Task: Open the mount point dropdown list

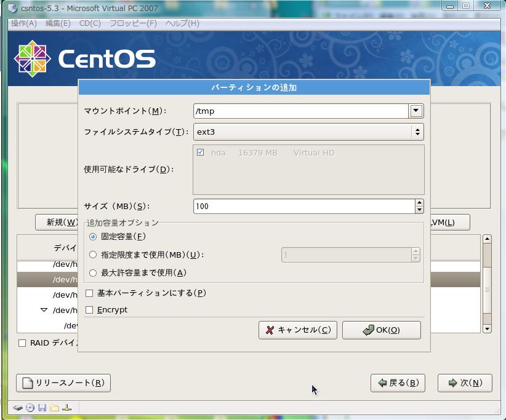Action: [x=416, y=111]
